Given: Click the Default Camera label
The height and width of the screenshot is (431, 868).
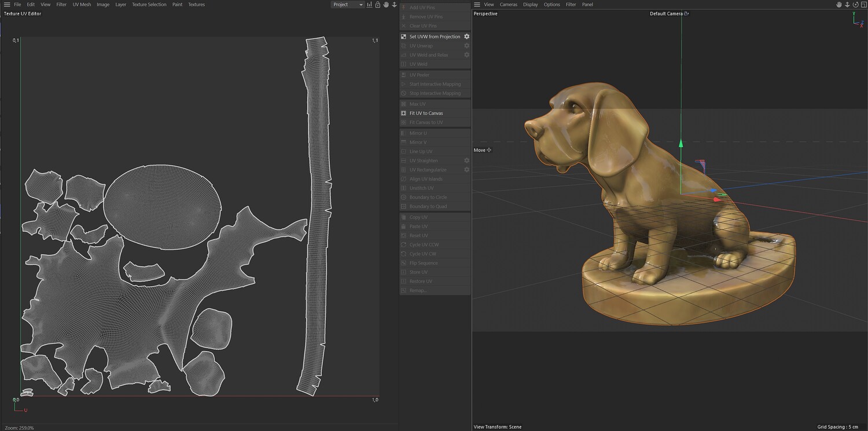Looking at the screenshot, I should click(x=666, y=13).
